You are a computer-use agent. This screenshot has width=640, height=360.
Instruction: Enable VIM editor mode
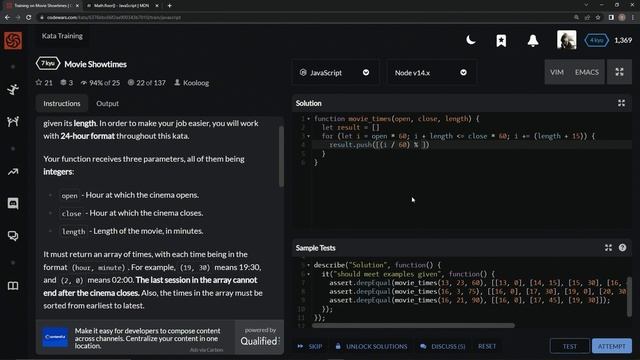pyautogui.click(x=557, y=72)
